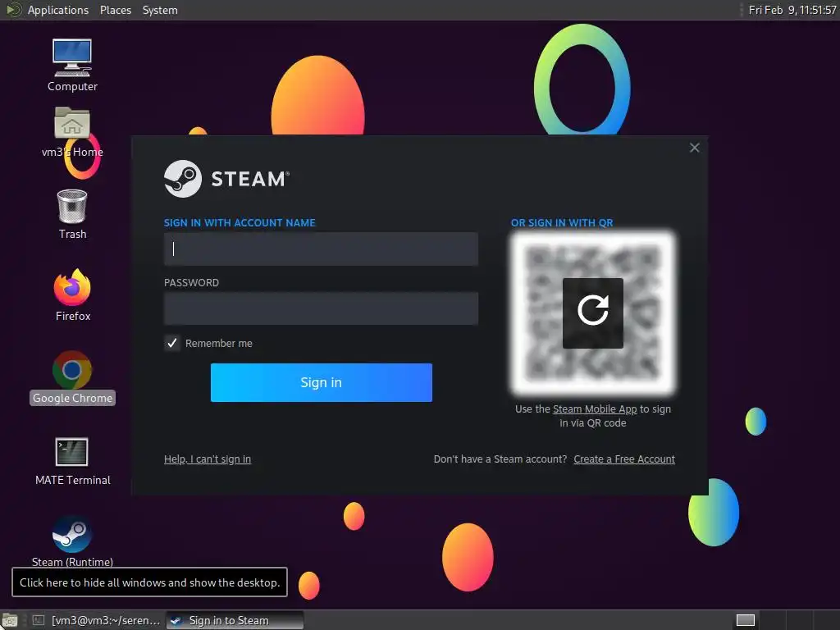Click the 'OR SIGN IN WITH QR' heading
The height and width of the screenshot is (630, 840).
pos(562,223)
